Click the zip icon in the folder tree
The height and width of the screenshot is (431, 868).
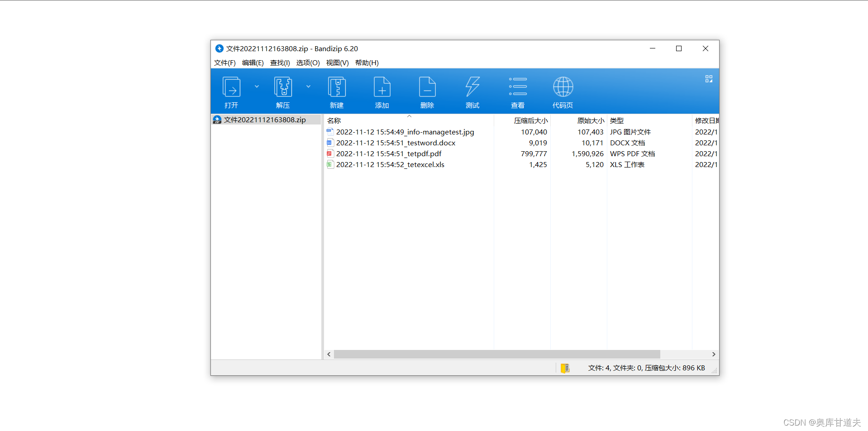click(217, 120)
